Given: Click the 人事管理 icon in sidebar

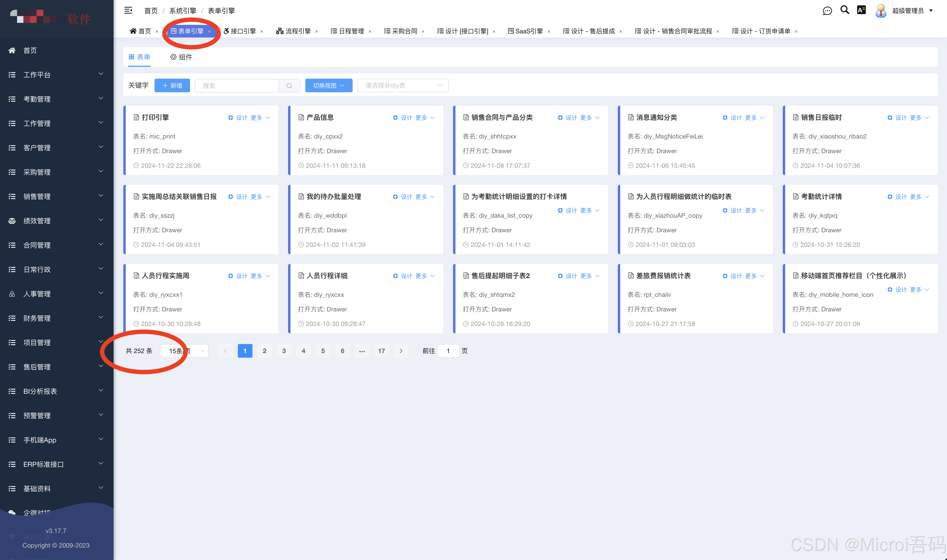Looking at the screenshot, I should pos(12,294).
